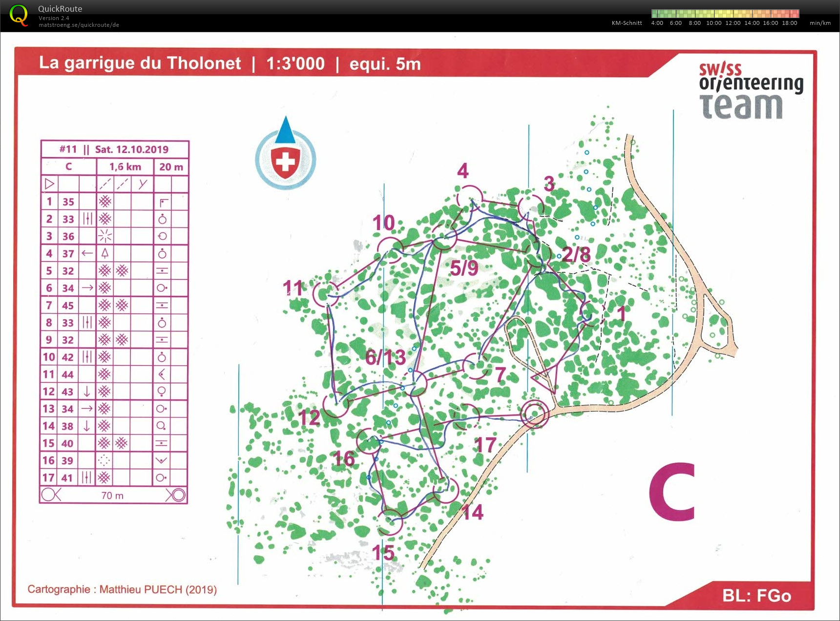Select the 1,6 km course length cell

coord(125,167)
